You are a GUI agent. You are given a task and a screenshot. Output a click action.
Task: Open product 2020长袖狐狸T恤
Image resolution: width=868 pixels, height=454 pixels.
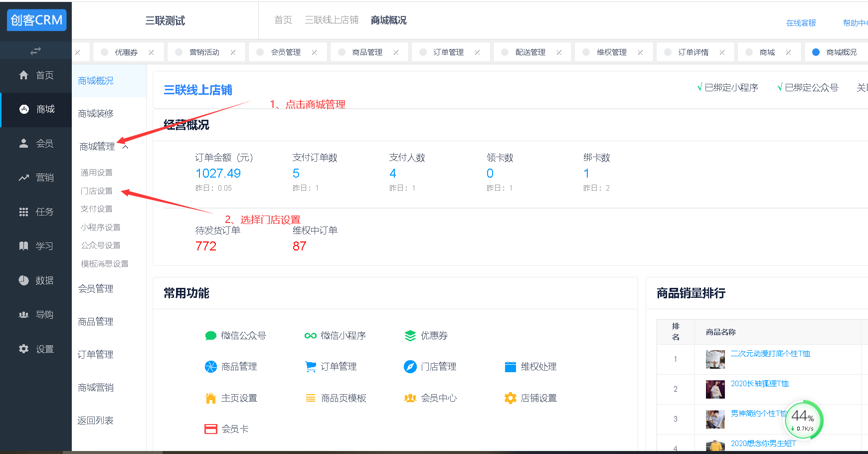[760, 384]
